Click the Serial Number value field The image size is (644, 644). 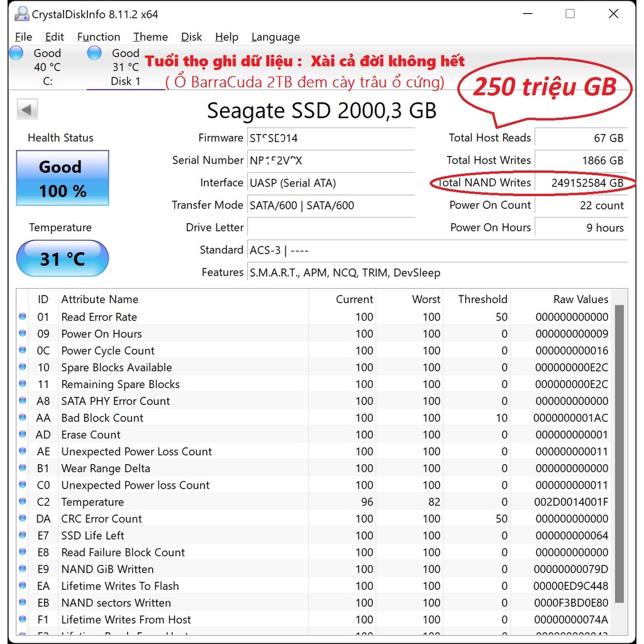click(331, 160)
